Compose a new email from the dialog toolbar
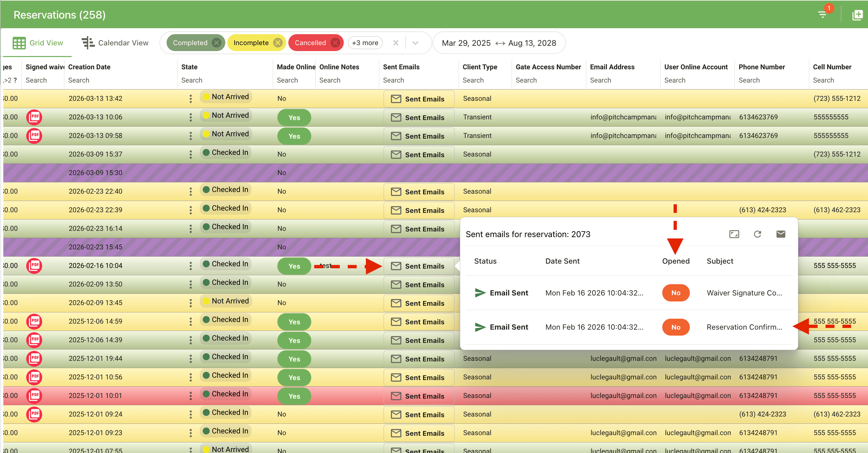868x453 pixels. click(x=781, y=234)
